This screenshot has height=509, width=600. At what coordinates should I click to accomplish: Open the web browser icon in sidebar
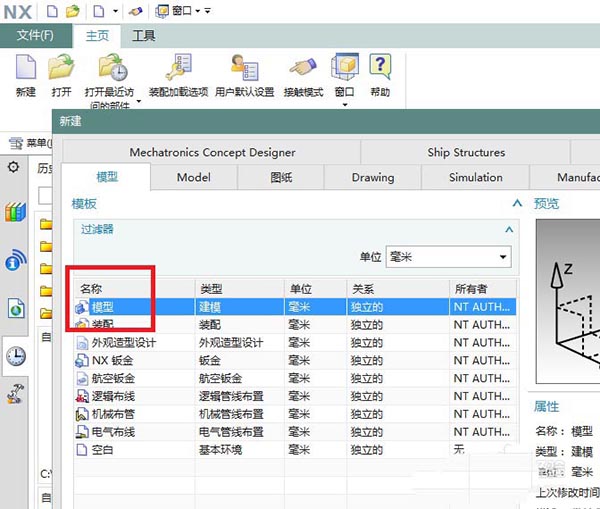[x=16, y=308]
